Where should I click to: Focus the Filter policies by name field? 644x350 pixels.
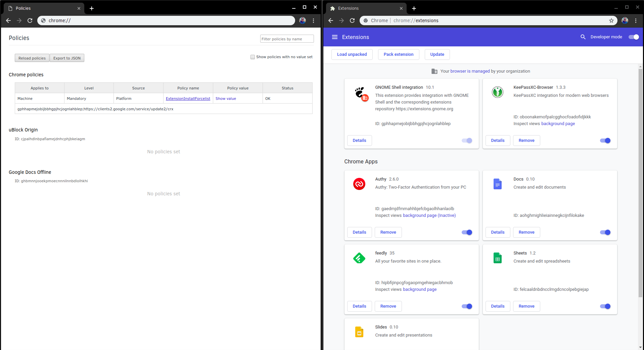coord(286,39)
